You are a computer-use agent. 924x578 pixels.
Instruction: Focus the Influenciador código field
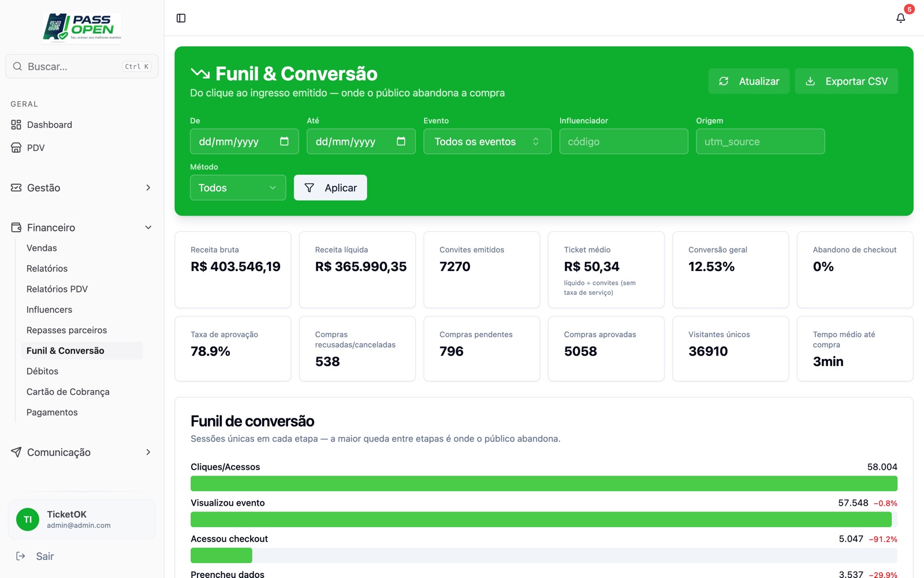click(624, 142)
